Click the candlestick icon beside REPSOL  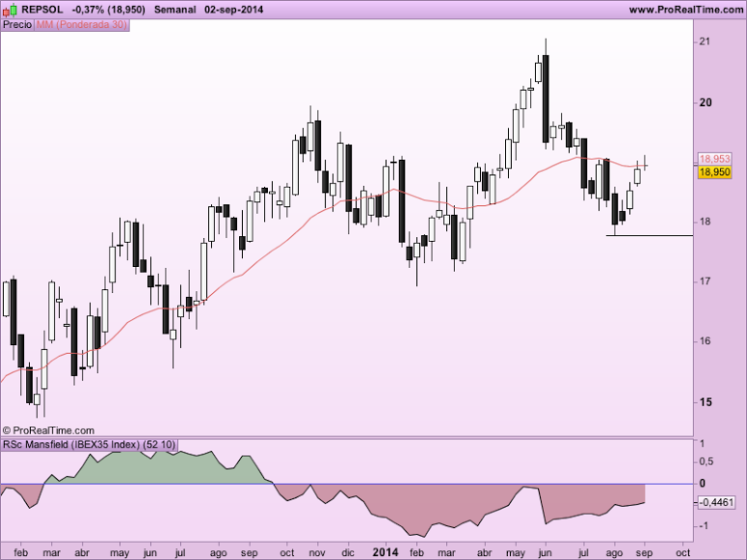[x=11, y=10]
